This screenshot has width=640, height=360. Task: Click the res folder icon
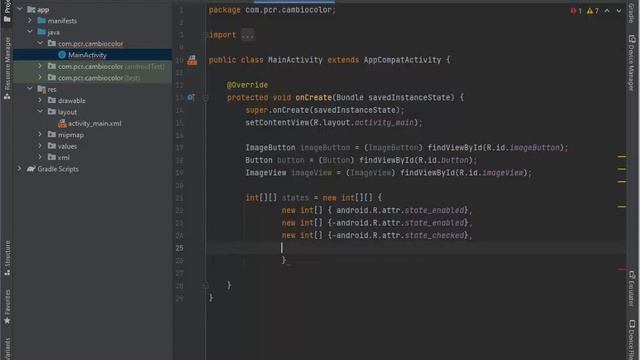coord(41,89)
